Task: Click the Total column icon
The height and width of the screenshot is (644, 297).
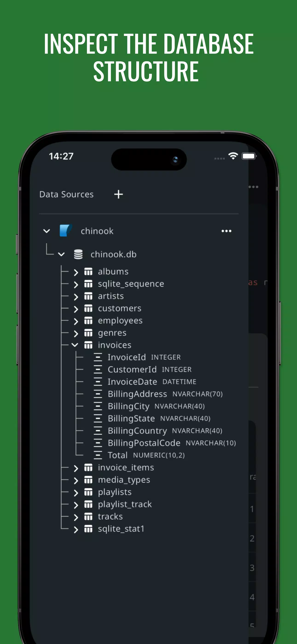Action: point(98,455)
